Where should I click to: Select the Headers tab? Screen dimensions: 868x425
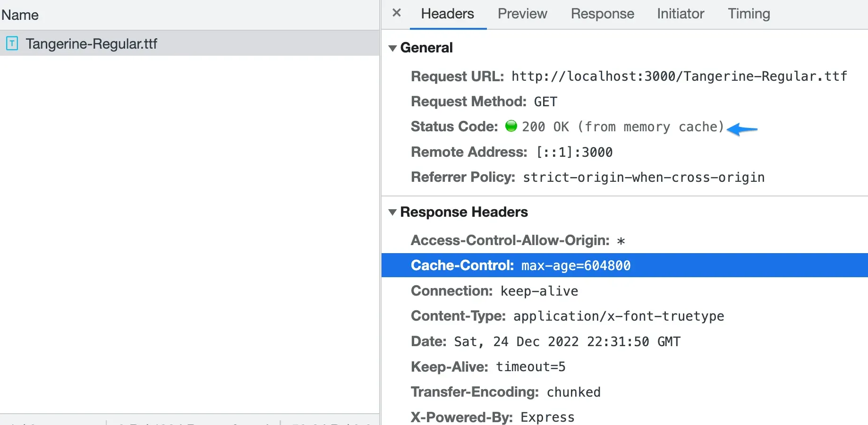point(447,14)
